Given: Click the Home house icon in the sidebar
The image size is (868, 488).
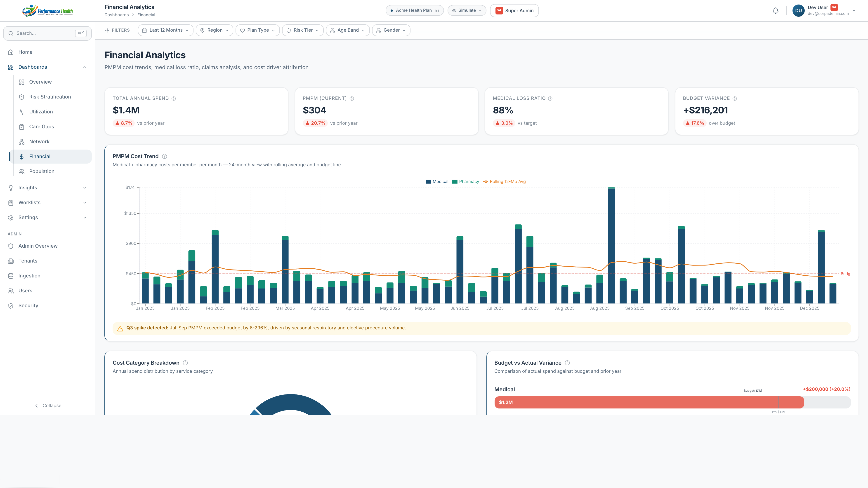Looking at the screenshot, I should point(11,52).
